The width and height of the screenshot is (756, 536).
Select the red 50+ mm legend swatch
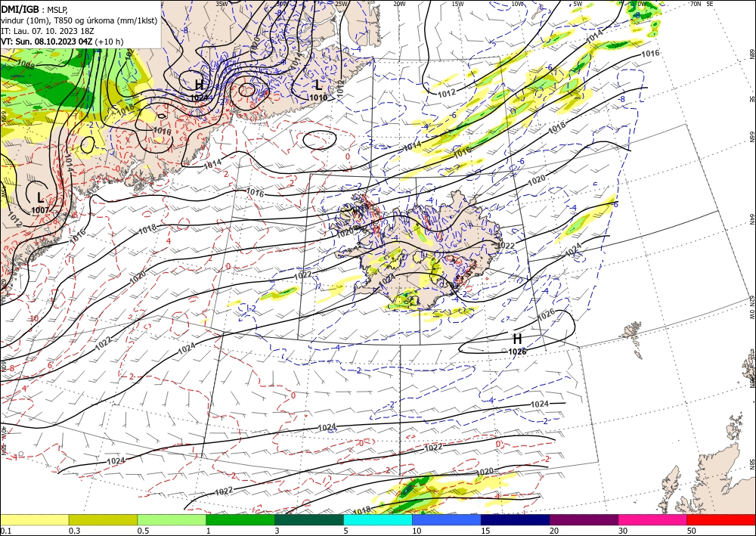click(721, 519)
